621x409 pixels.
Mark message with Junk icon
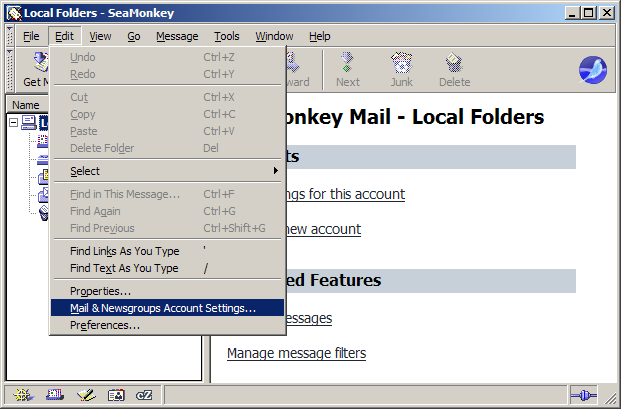pos(401,68)
